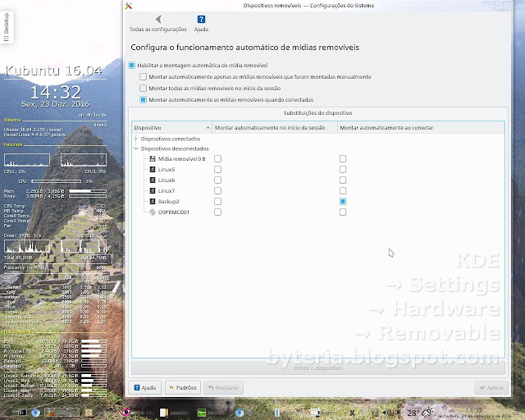Click the Restaurar button

pyautogui.click(x=223, y=387)
